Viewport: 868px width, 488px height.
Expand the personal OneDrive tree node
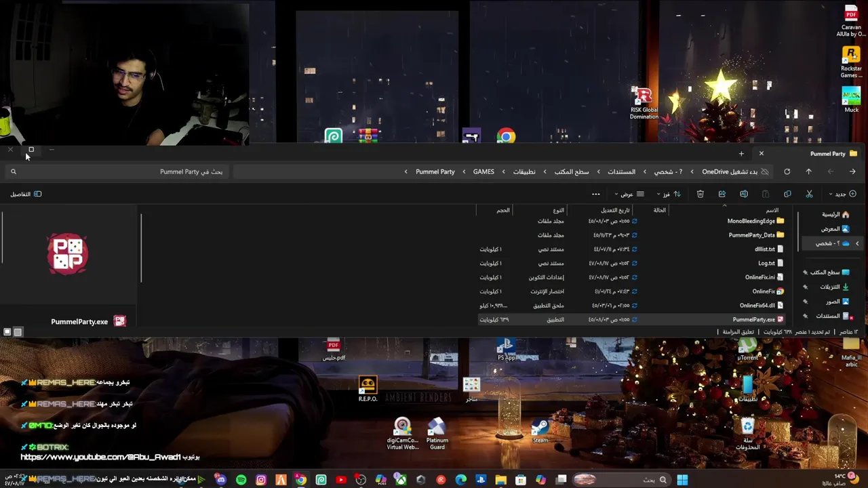pos(857,243)
